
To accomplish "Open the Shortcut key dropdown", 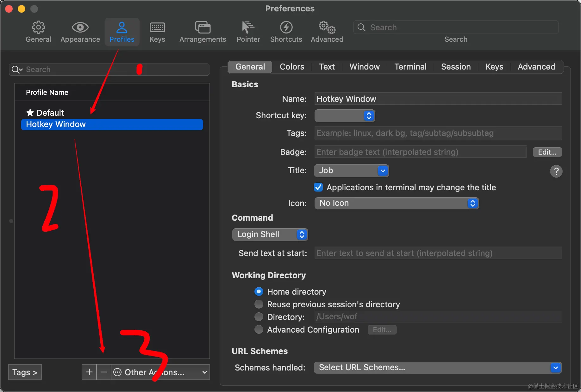I will pyautogui.click(x=345, y=116).
